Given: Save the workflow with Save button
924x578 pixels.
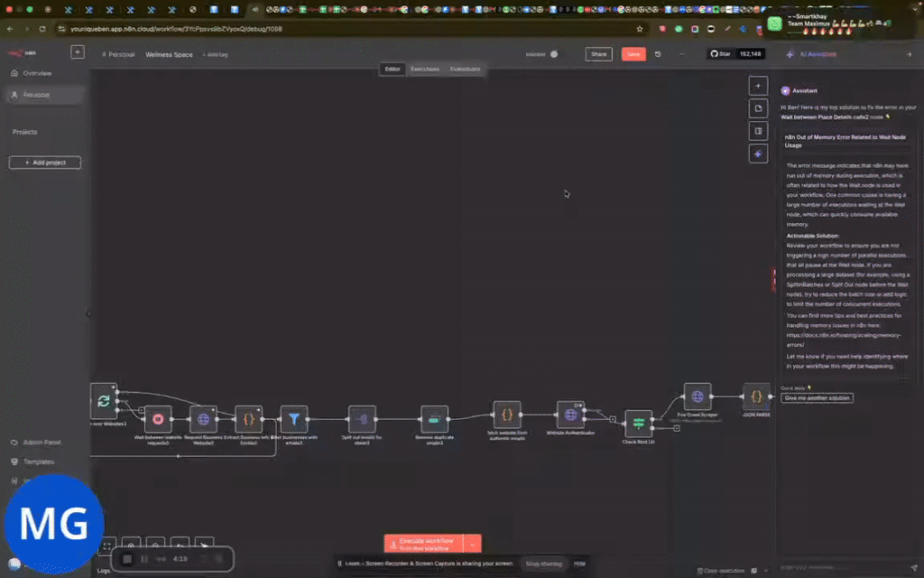Looking at the screenshot, I should 633,54.
